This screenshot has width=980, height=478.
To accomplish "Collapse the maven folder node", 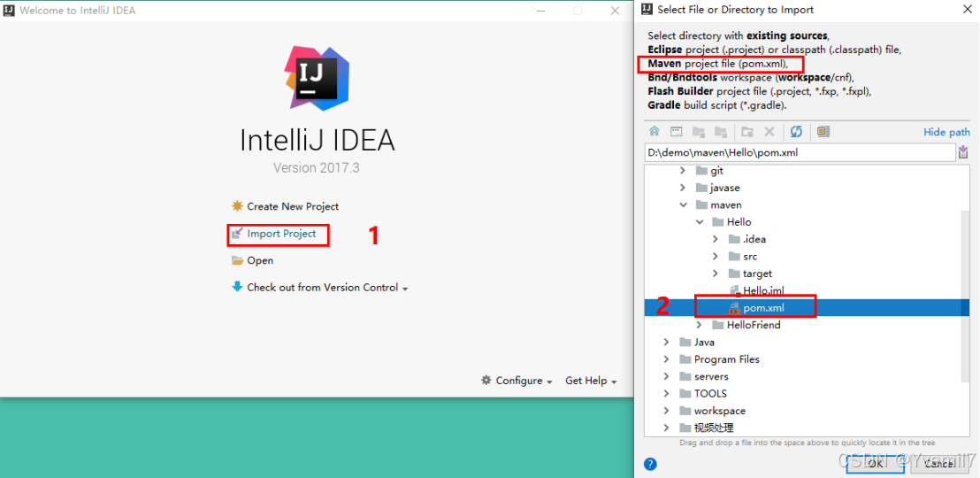I will (683, 204).
